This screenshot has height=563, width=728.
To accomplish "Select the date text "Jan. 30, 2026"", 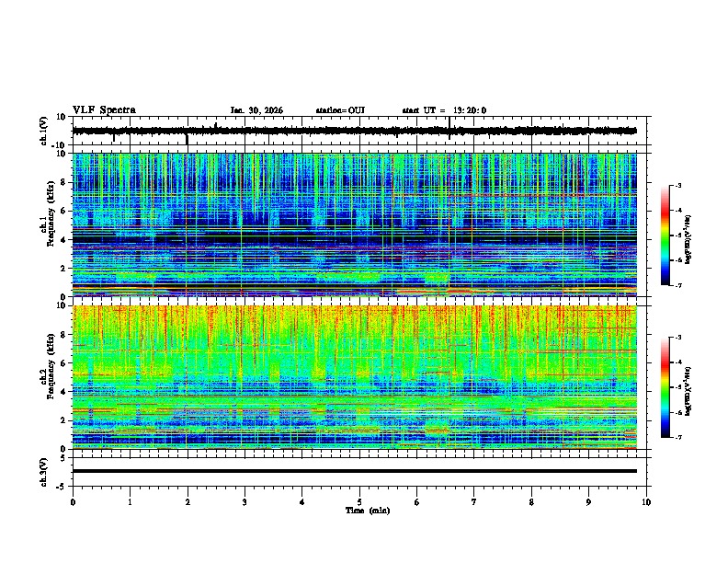I will 256,110.
